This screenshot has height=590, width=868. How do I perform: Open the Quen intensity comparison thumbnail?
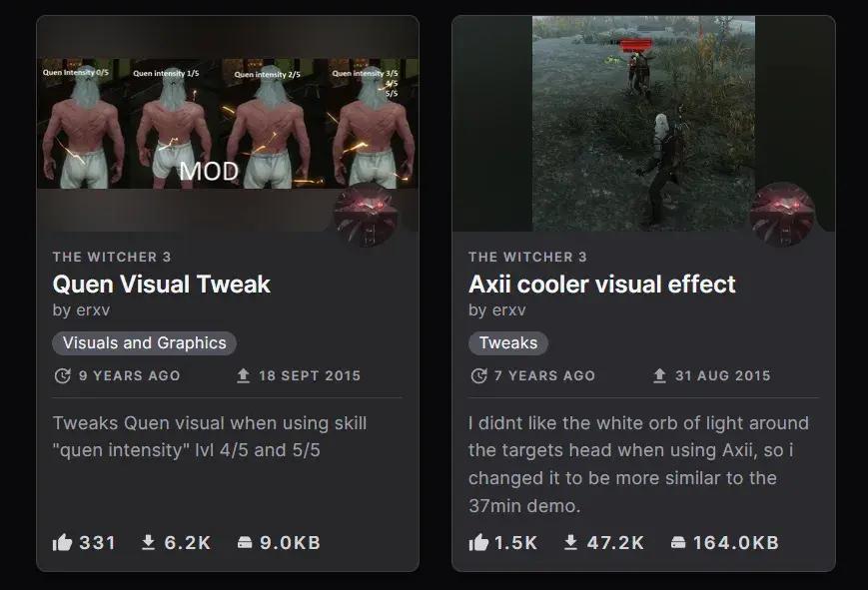pos(228,124)
